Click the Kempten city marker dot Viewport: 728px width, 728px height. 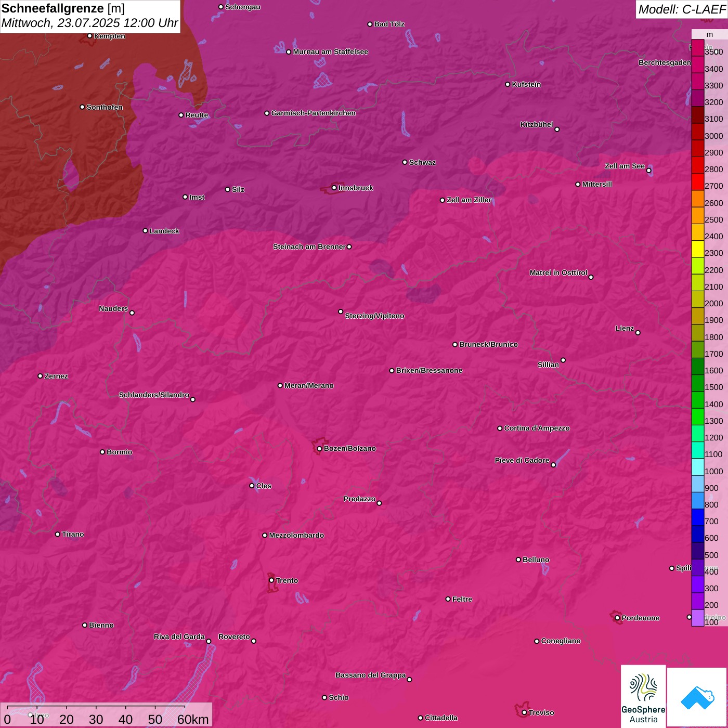point(89,36)
